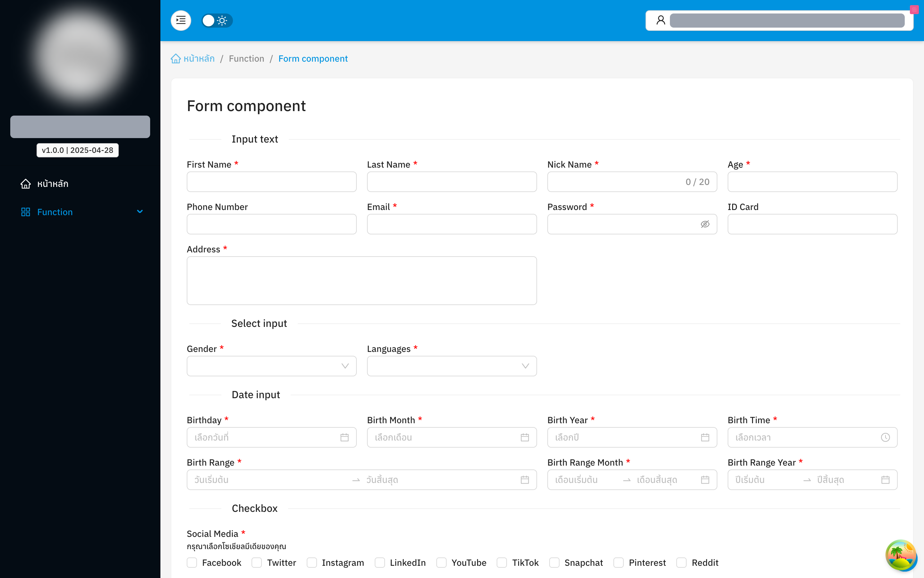Focus the First Name input field
The height and width of the screenshot is (578, 924).
[271, 181]
